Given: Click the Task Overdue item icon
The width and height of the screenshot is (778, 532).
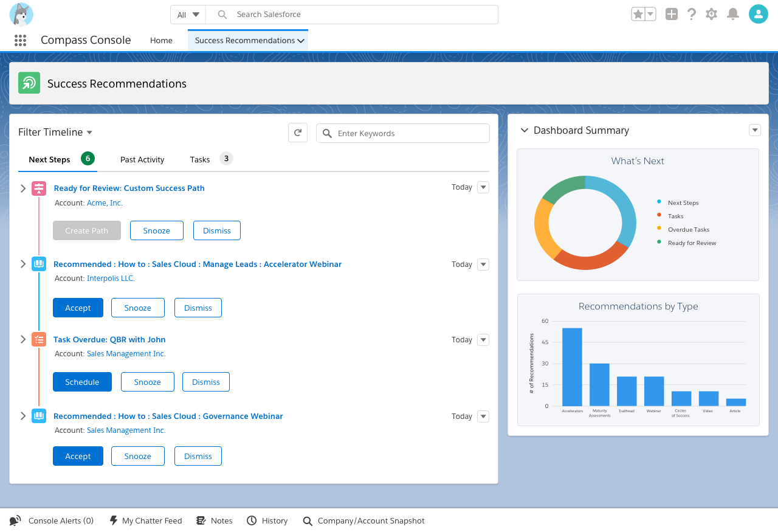Looking at the screenshot, I should point(39,339).
